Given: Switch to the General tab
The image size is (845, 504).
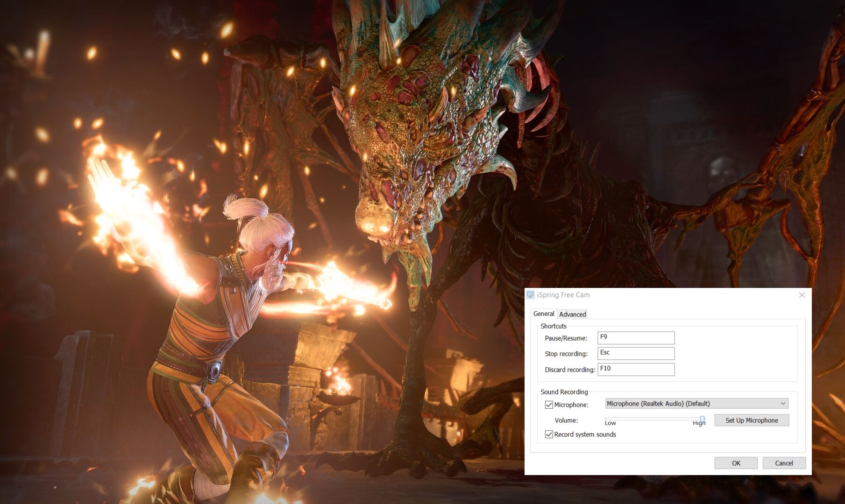Looking at the screenshot, I should pos(544,314).
